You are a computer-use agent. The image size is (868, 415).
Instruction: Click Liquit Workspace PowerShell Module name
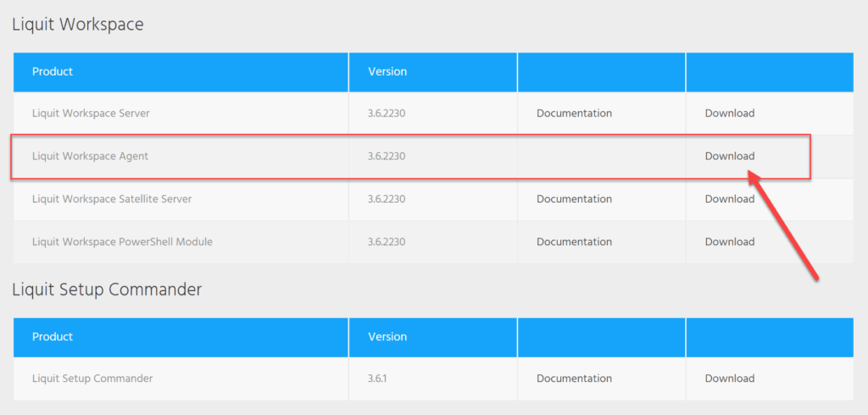122,242
